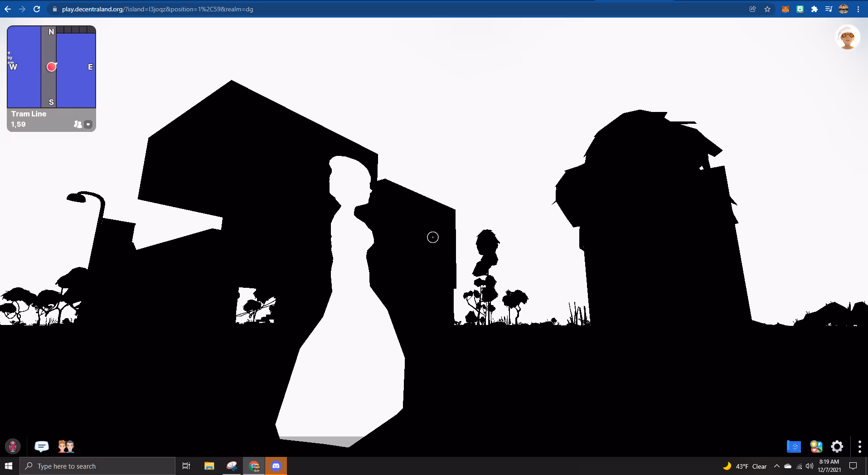Viewport: 868px width, 475px height.
Task: Show hidden system tray icons
Action: pos(776,466)
